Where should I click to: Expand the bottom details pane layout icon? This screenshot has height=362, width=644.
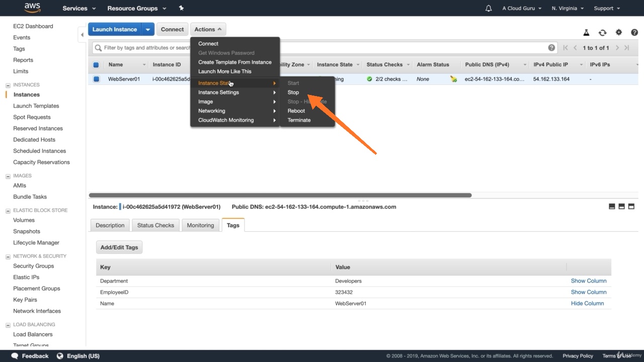point(631,206)
